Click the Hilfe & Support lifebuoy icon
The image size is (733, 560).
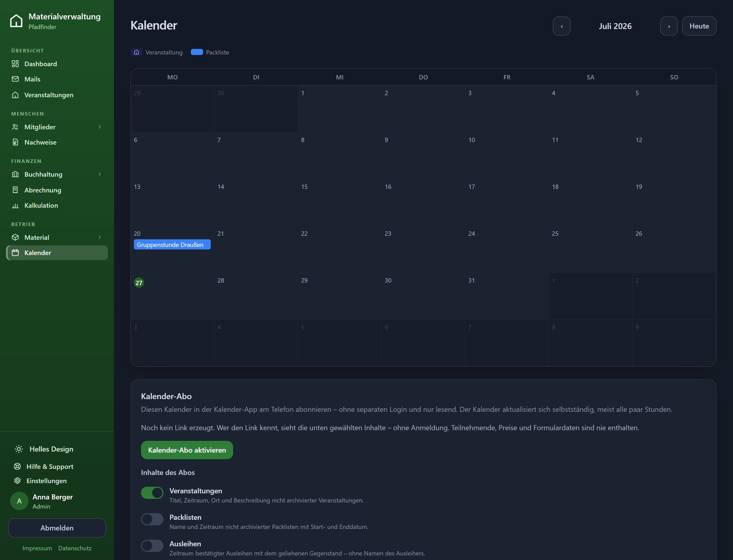(x=17, y=466)
